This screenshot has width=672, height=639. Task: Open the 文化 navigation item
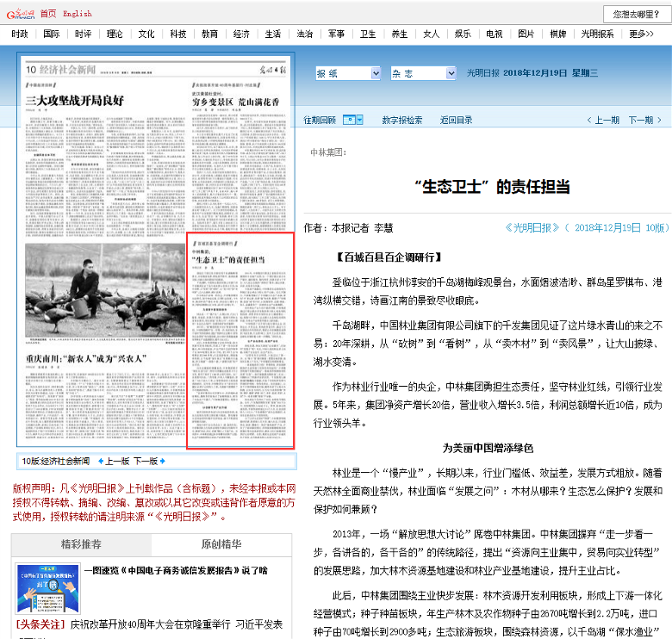(146, 34)
